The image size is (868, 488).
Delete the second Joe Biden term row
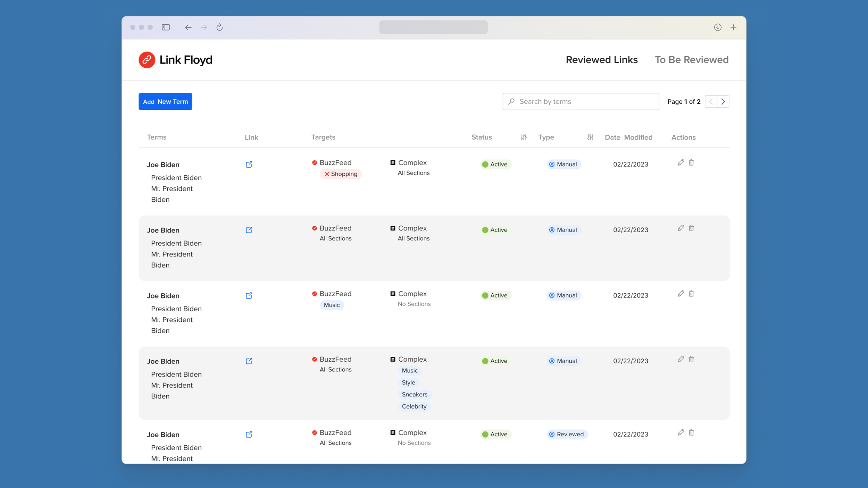691,228
